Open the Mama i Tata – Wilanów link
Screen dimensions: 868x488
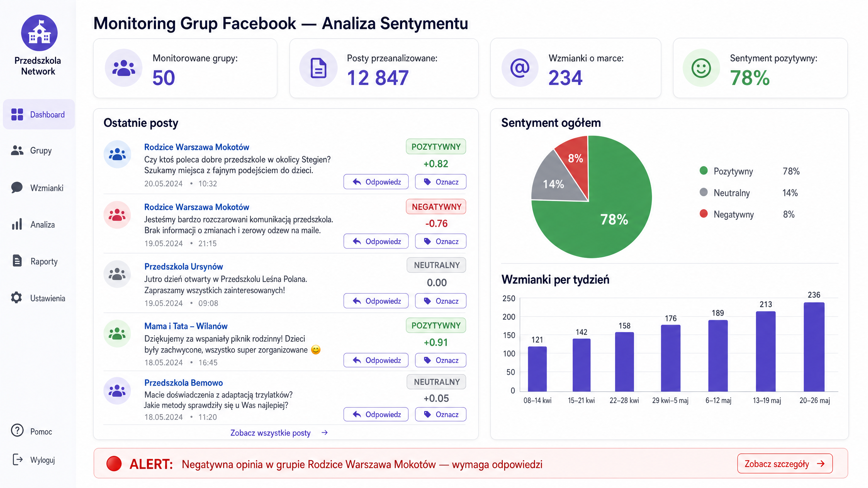pyautogui.click(x=186, y=326)
